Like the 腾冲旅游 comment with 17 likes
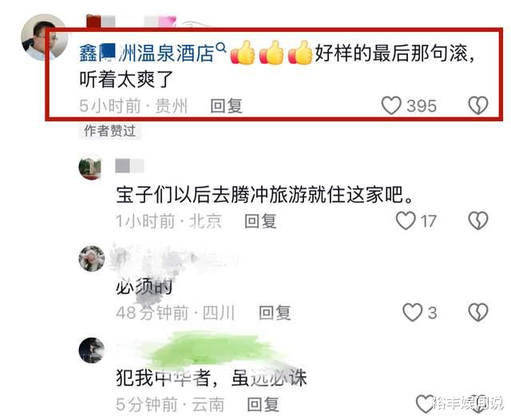511x420 pixels. [x=406, y=220]
